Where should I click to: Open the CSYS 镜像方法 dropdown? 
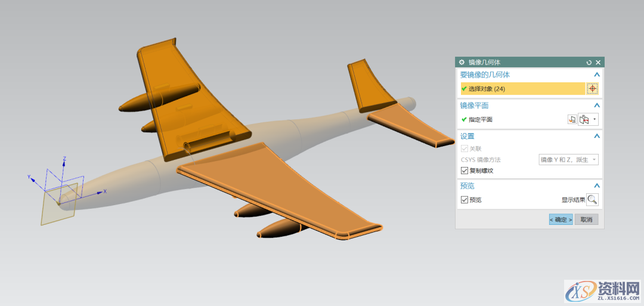click(568, 160)
